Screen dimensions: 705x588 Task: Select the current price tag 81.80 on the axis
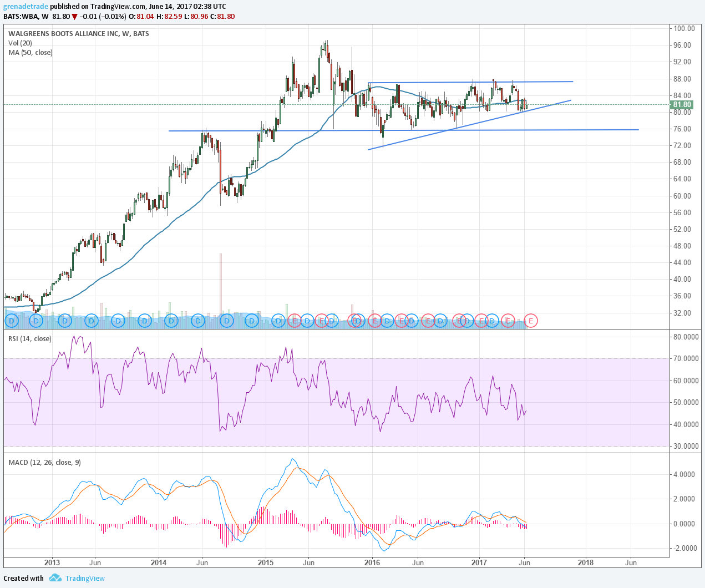[682, 104]
